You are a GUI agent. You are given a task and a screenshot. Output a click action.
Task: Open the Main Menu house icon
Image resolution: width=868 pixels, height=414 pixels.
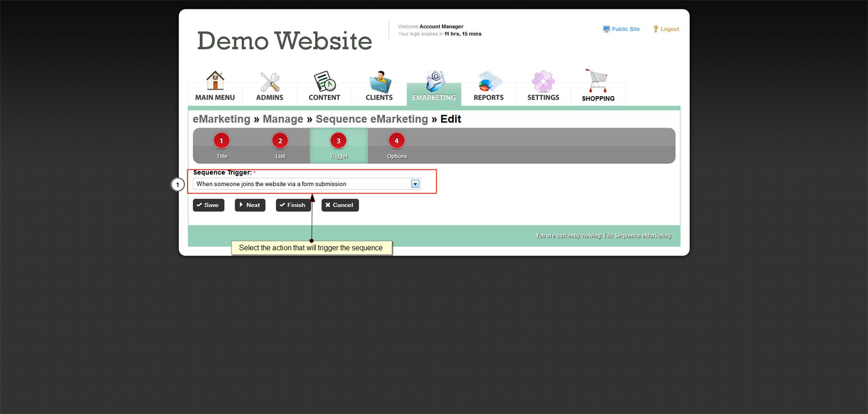pos(215,81)
